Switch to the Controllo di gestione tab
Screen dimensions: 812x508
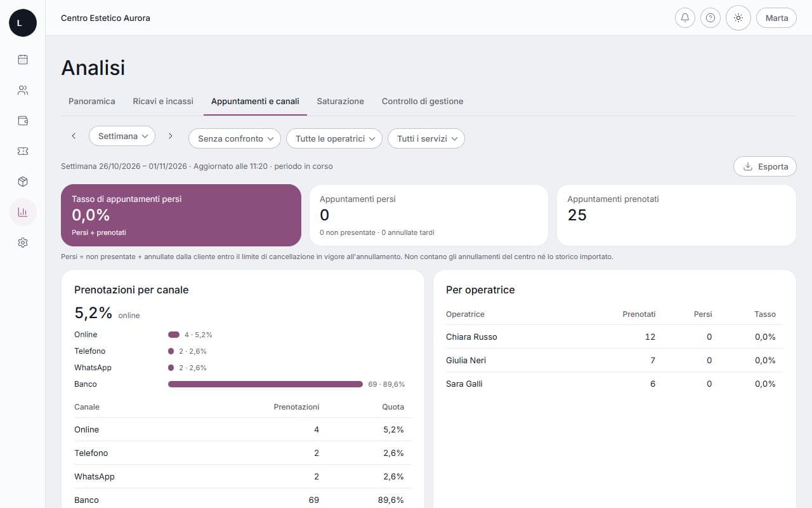[x=422, y=101]
